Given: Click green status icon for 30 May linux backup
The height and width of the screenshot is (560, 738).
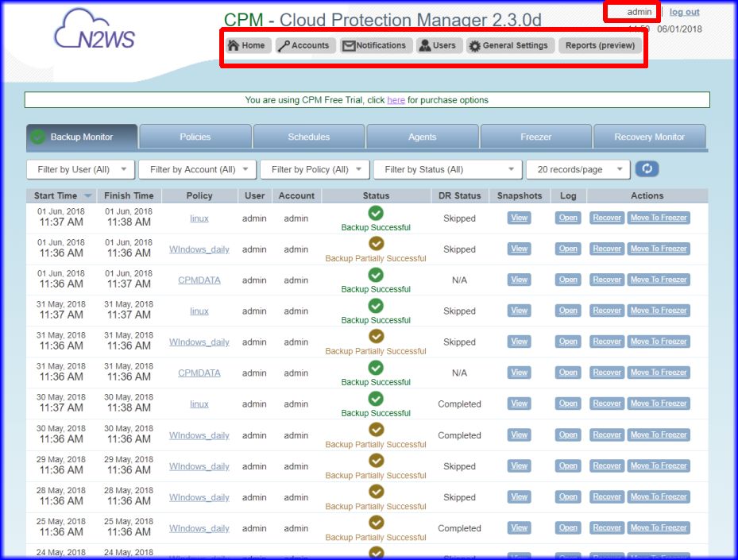Looking at the screenshot, I should click(x=376, y=398).
